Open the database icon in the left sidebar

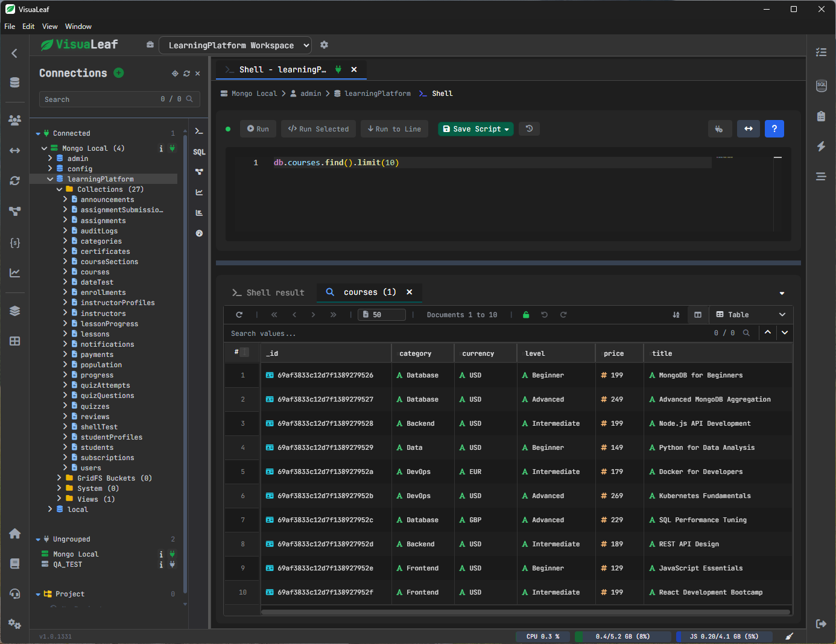pos(15,83)
